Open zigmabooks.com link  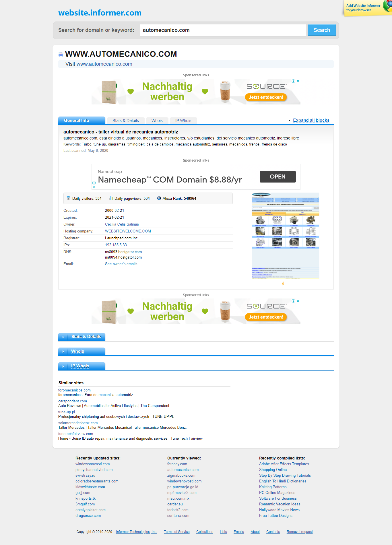[x=181, y=476]
